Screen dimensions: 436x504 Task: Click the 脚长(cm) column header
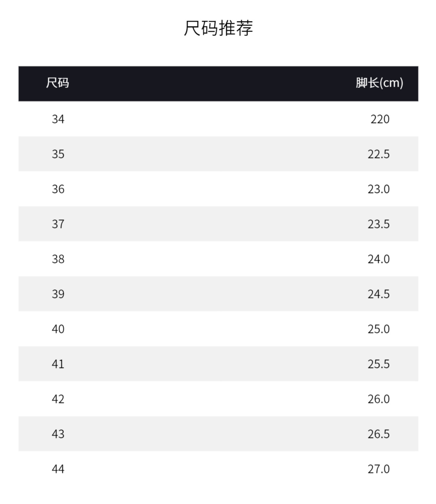[379, 83]
